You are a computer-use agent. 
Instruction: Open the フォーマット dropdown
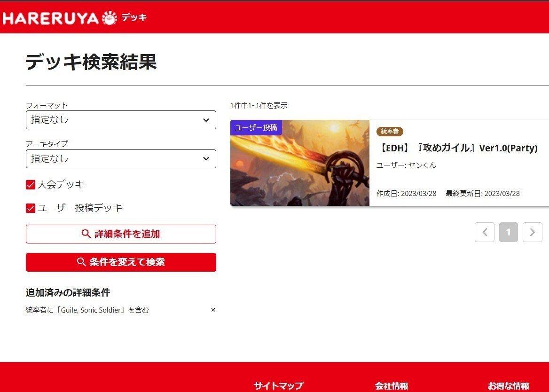[x=121, y=120]
